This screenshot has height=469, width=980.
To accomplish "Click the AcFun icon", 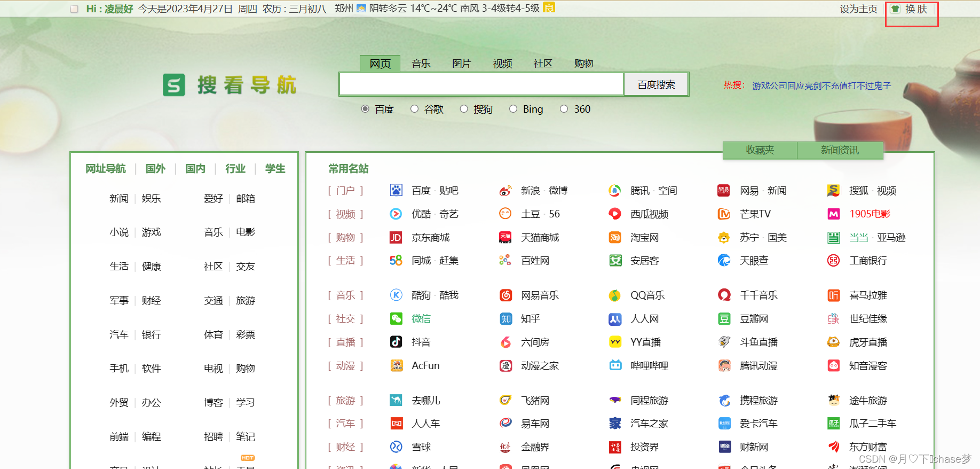I will (x=396, y=365).
